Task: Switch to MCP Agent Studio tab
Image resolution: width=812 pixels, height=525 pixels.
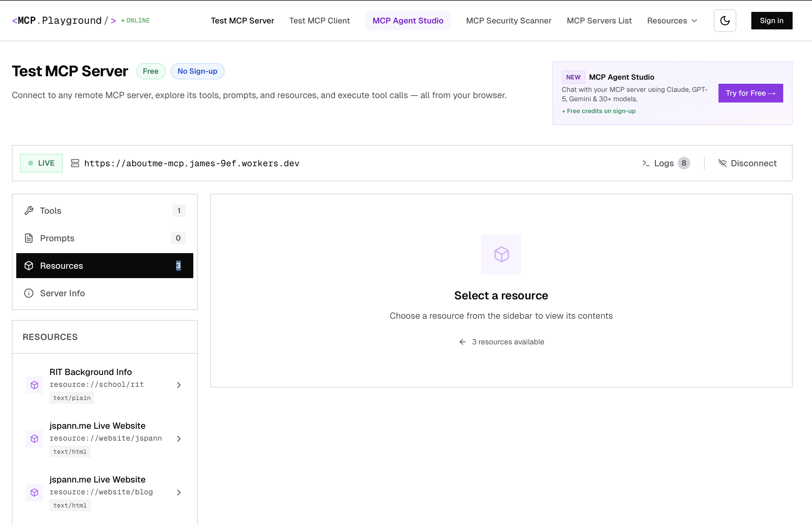Action: point(408,20)
